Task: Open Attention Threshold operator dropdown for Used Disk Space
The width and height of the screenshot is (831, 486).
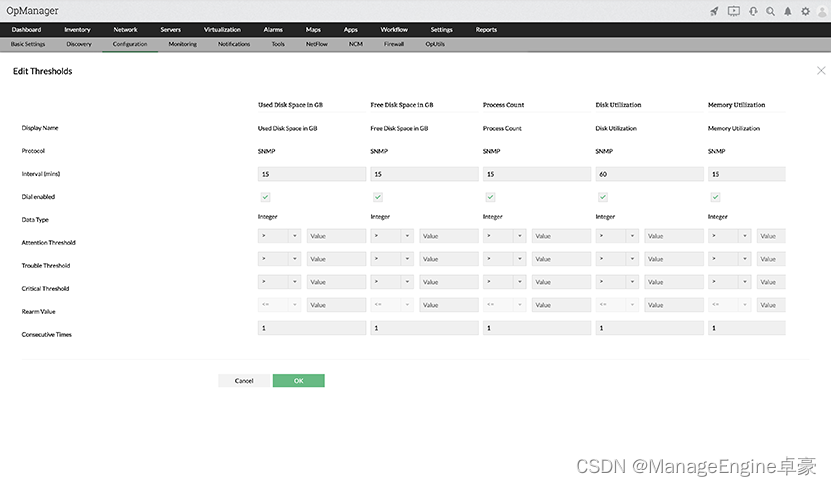Action: coord(279,236)
